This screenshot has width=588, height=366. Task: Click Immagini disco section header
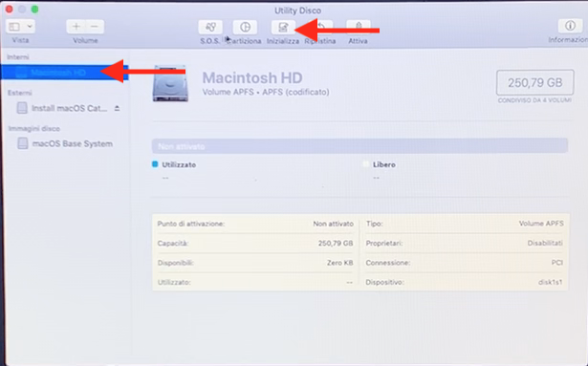(34, 129)
